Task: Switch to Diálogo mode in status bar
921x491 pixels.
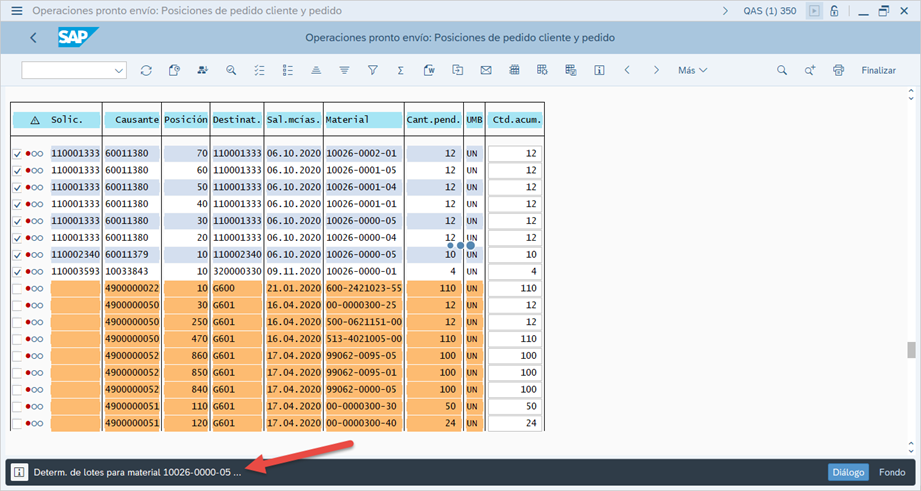Action: pos(847,472)
